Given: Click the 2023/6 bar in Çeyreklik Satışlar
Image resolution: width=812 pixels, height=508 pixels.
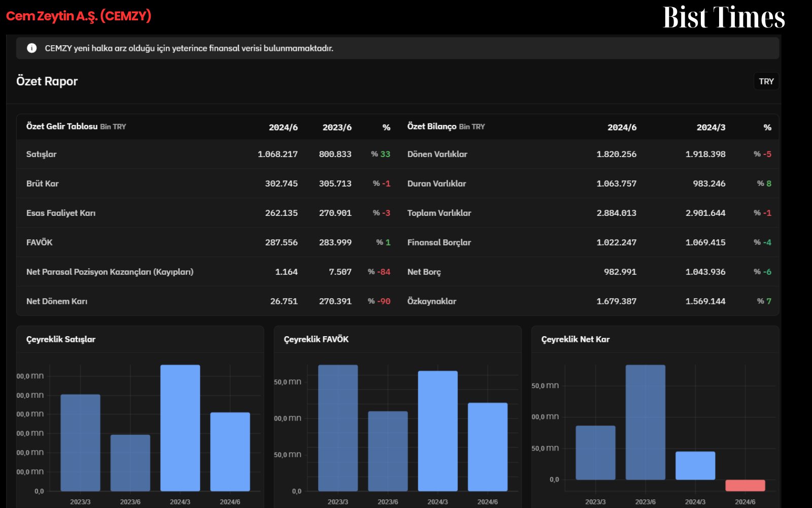Looking at the screenshot, I should pos(130,463).
